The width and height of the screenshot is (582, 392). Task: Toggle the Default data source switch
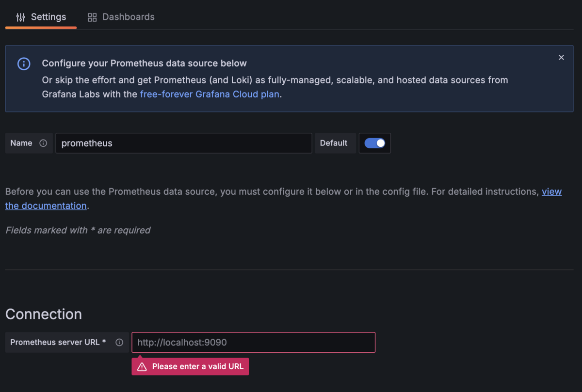374,143
